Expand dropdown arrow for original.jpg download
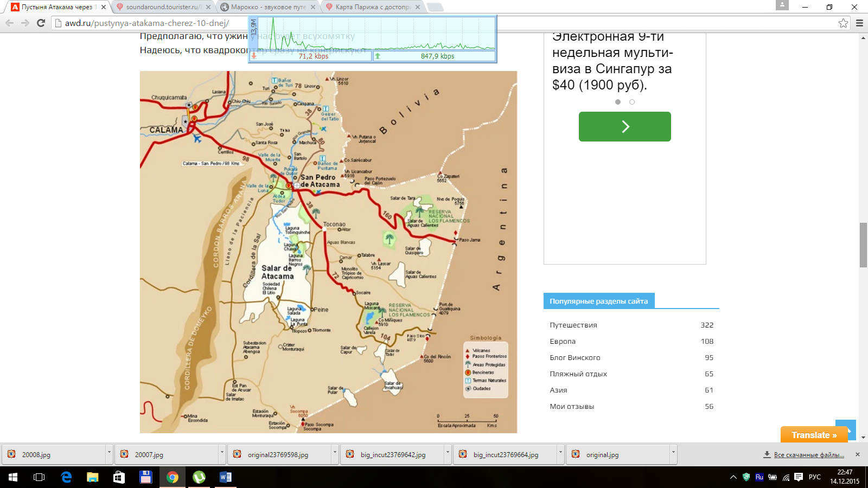The width and height of the screenshot is (868, 488). point(673,454)
